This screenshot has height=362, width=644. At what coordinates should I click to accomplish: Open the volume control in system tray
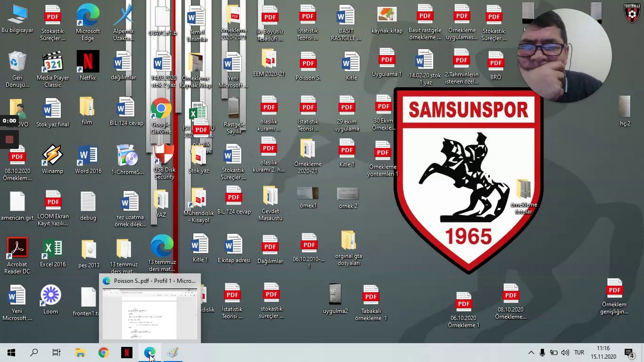tap(565, 353)
